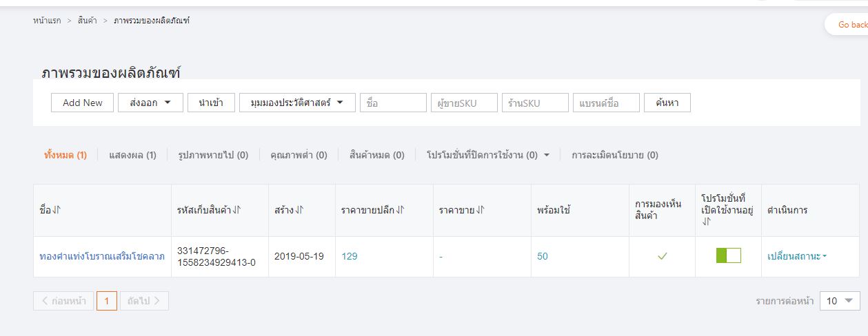Viewport: 868px width, 336px height.
Task: Sort by สร้าง date column icon
Action: point(301,210)
